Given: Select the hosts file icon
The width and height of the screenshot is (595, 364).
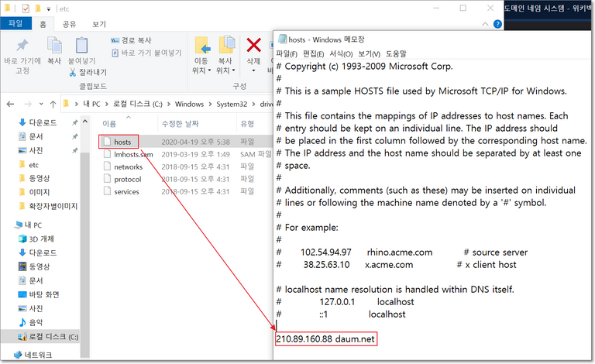Looking at the screenshot, I should tap(107, 142).
